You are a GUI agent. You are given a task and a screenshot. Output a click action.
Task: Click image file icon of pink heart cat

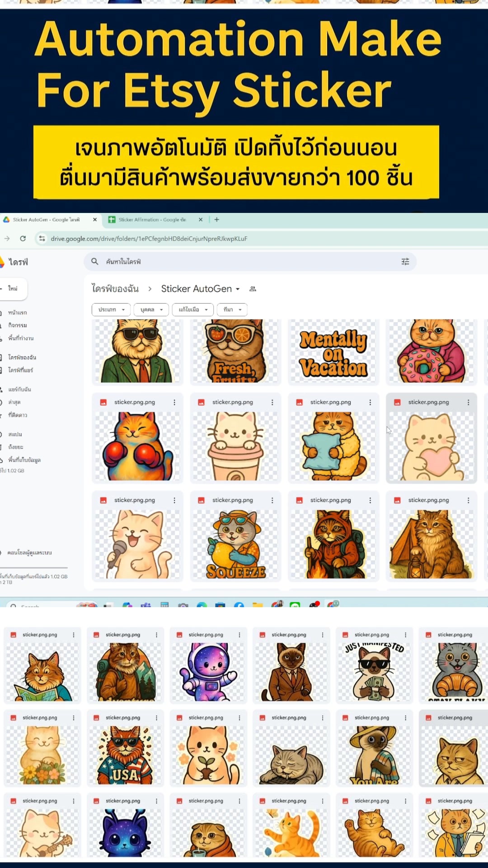point(397,402)
